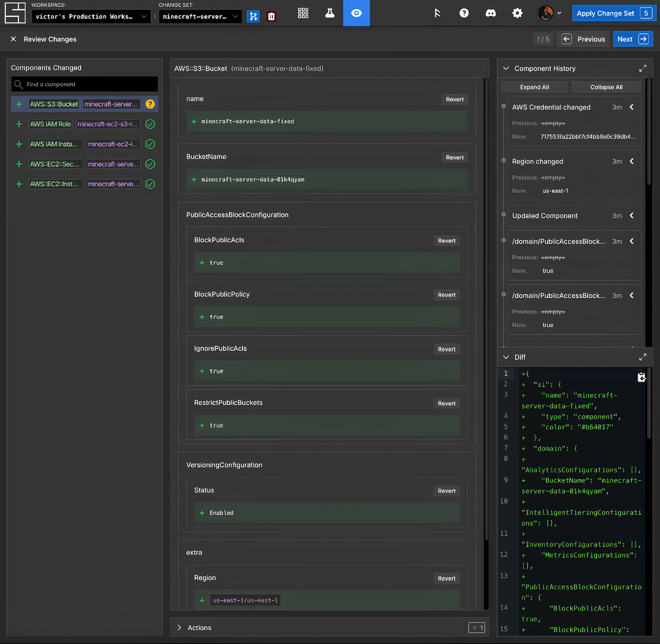Go to the Next component
The width and height of the screenshot is (660, 644).
pyautogui.click(x=633, y=39)
